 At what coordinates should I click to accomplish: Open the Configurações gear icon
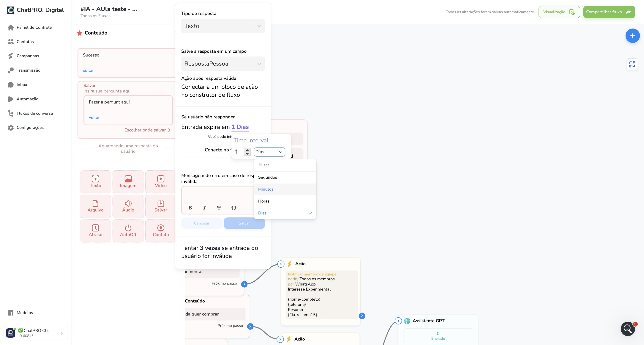(x=10, y=128)
